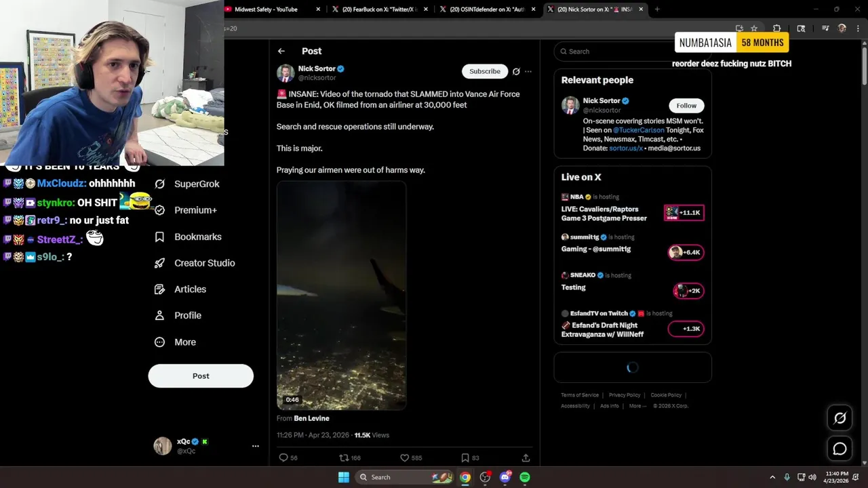Click Nick Sortor's avatar on the post
868x488 pixels.
click(x=285, y=73)
